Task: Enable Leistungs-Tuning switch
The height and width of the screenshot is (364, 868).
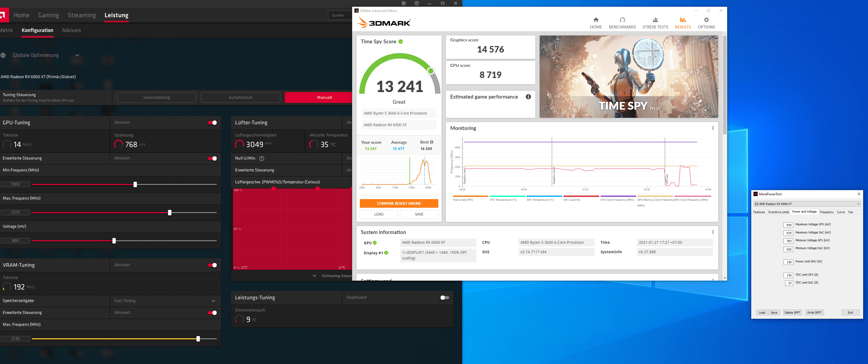Action: click(x=445, y=298)
